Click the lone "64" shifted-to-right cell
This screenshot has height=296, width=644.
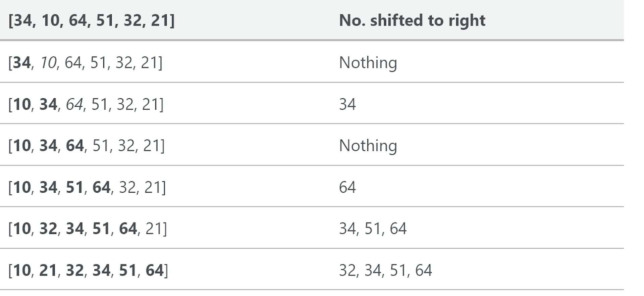347,187
